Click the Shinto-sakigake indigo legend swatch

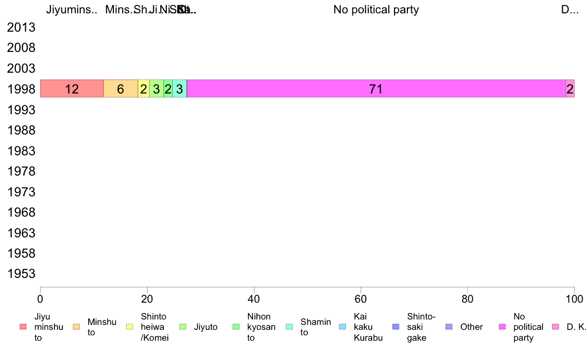tap(396, 327)
